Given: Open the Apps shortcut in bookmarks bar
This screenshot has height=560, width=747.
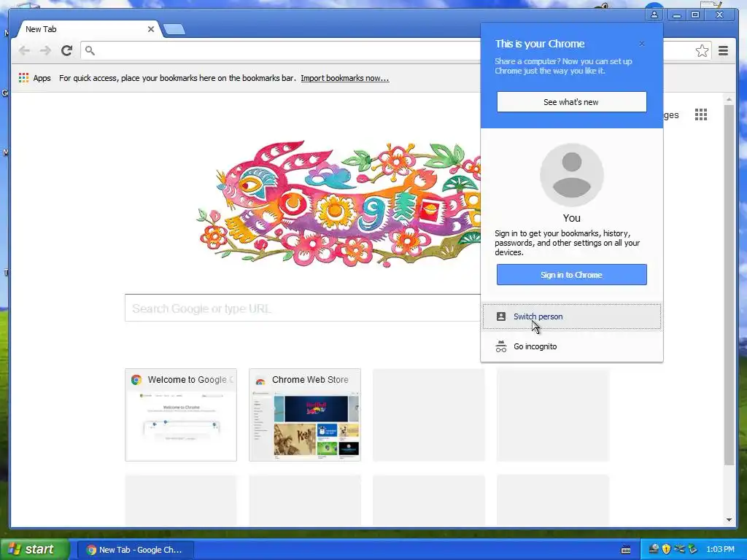Looking at the screenshot, I should pyautogui.click(x=35, y=78).
